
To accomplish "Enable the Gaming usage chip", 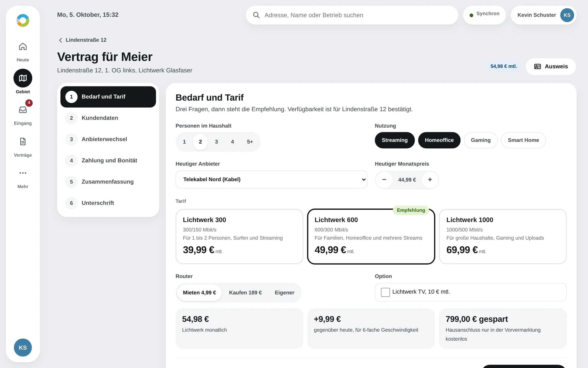I will click(x=481, y=140).
